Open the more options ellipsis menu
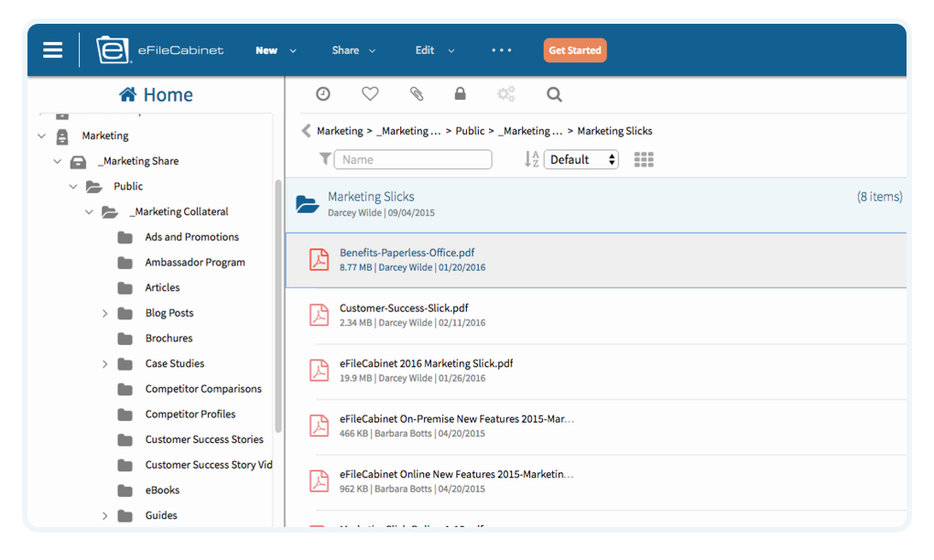The image size is (934, 560). point(502,50)
